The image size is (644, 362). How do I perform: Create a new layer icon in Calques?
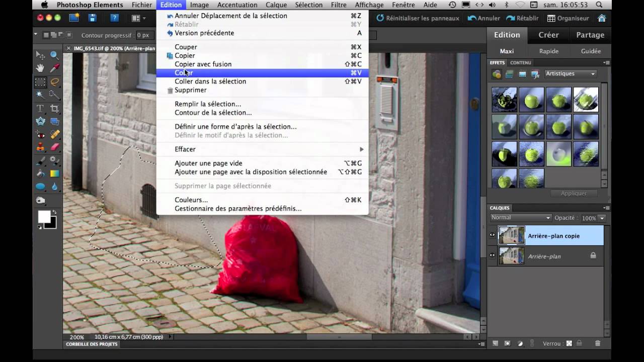point(495,343)
